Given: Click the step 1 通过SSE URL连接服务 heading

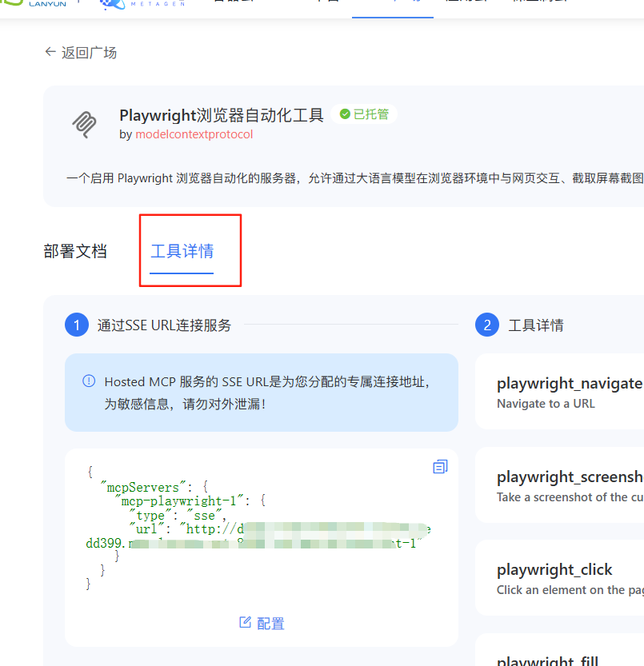Looking at the screenshot, I should coord(164,325).
